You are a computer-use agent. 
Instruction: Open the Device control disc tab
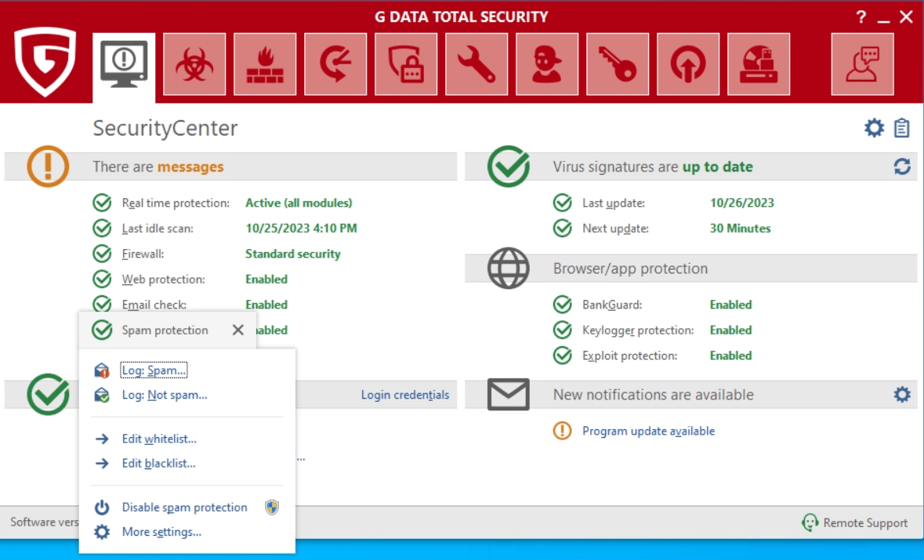759,64
